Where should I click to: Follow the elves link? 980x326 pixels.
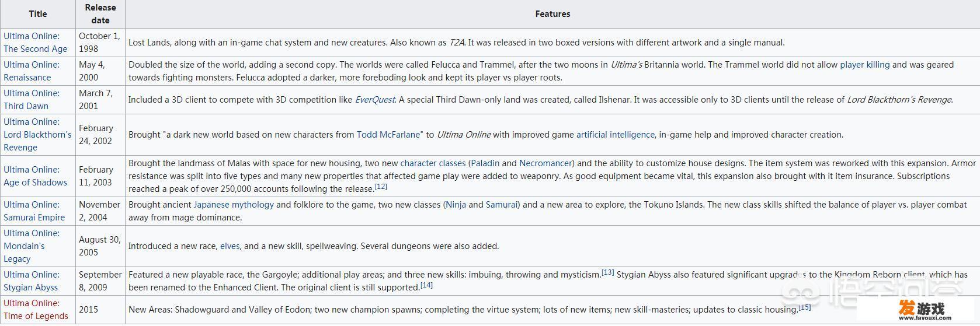pos(230,246)
